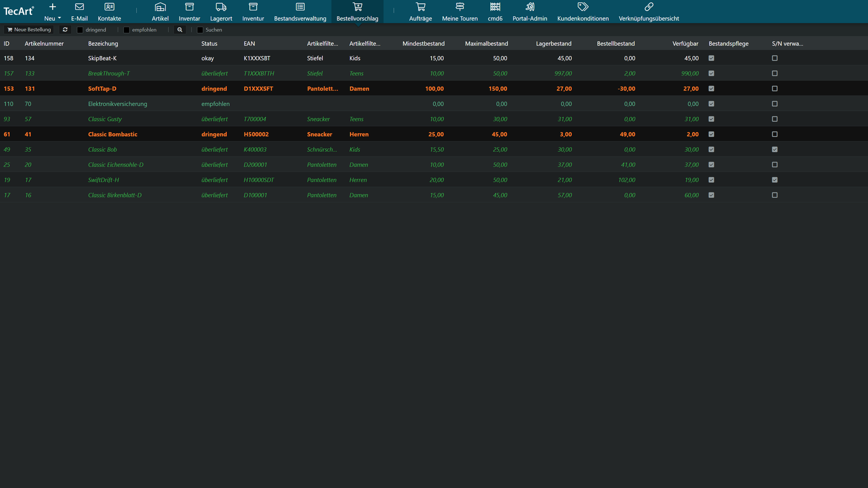Toggle Bestandspflege checkbox for SkipBeat-K

(x=711, y=58)
